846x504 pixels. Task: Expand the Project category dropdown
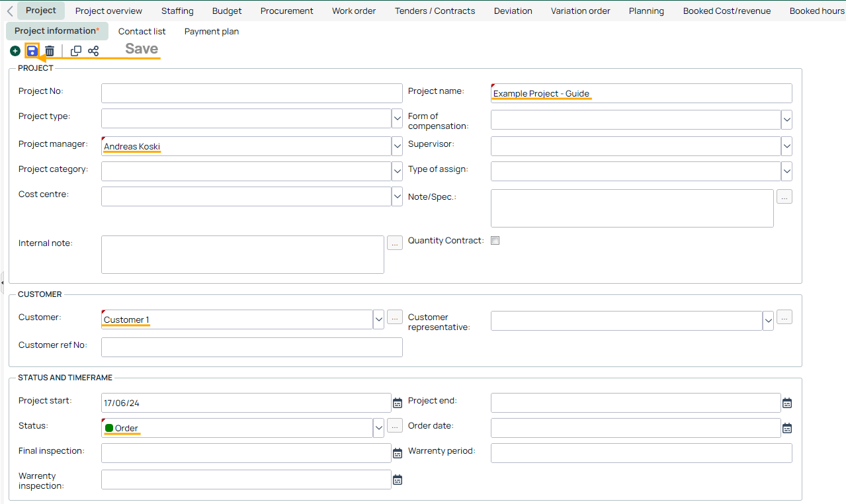click(x=398, y=171)
